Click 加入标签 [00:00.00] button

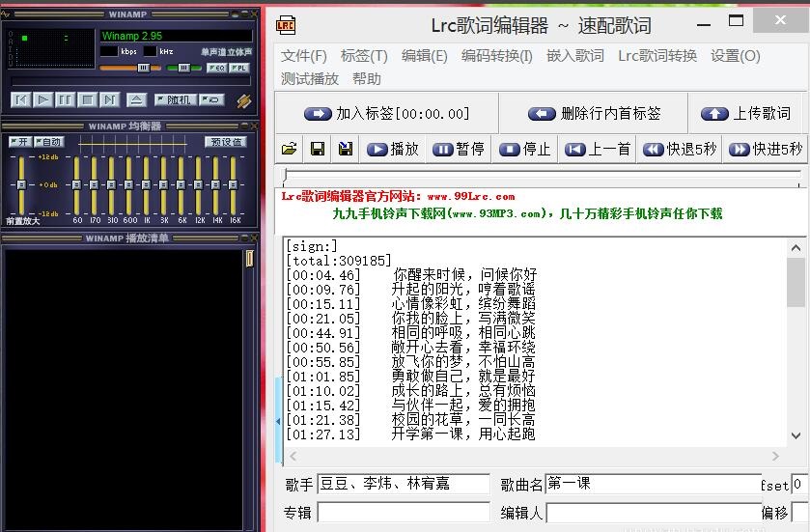tap(386, 113)
